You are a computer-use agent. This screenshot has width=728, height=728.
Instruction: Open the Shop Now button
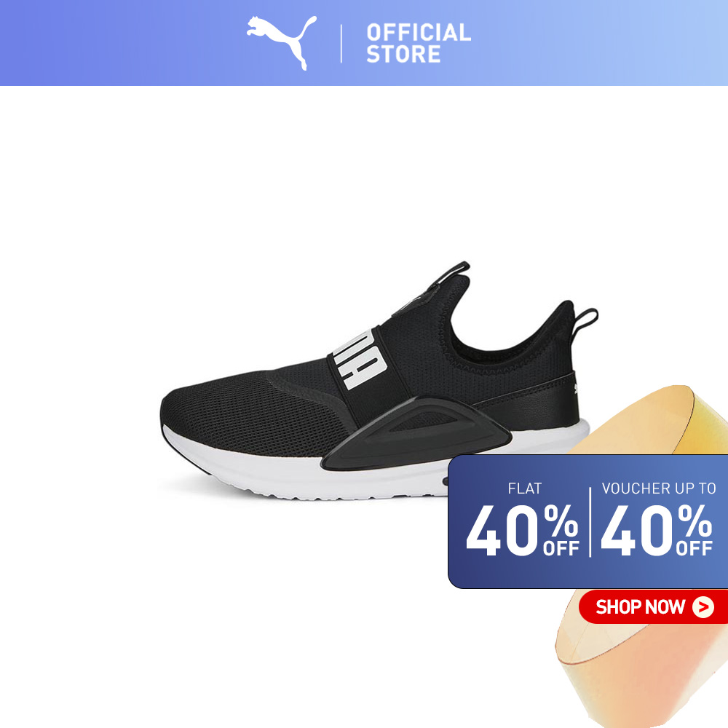[653, 607]
